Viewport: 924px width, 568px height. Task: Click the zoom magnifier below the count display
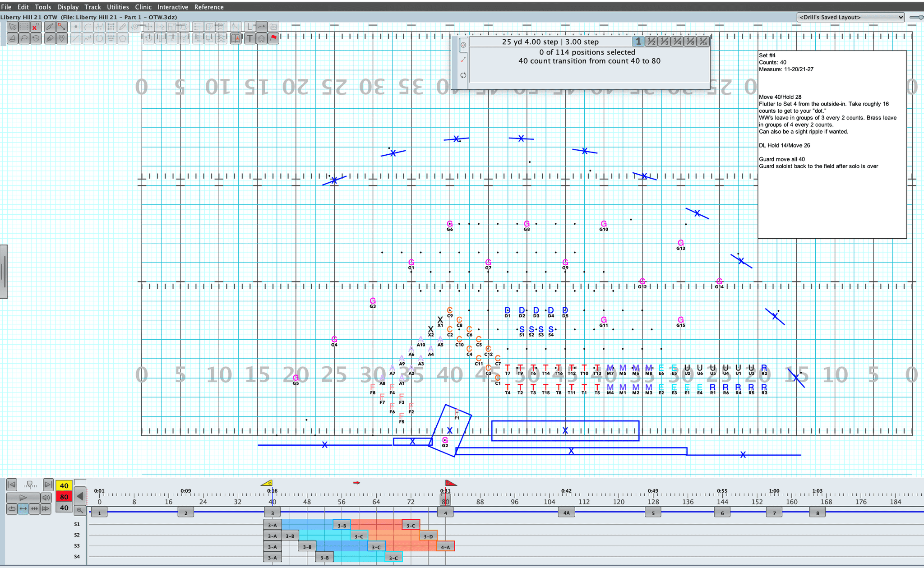click(x=81, y=511)
